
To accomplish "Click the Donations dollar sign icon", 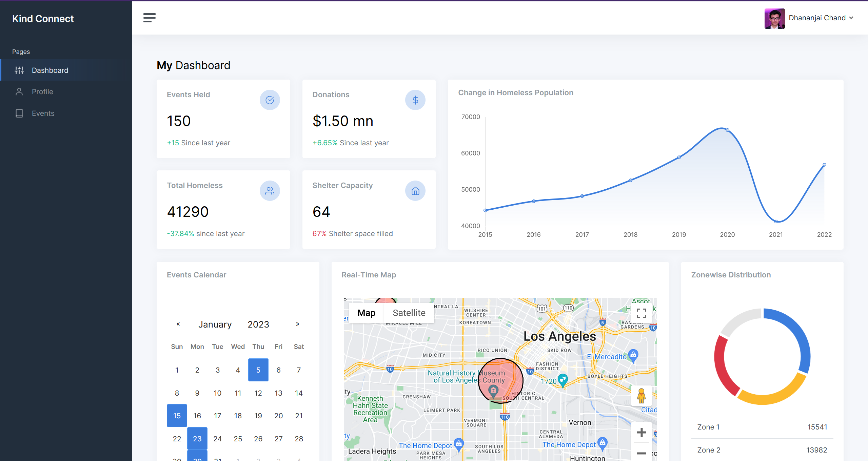I will point(415,100).
